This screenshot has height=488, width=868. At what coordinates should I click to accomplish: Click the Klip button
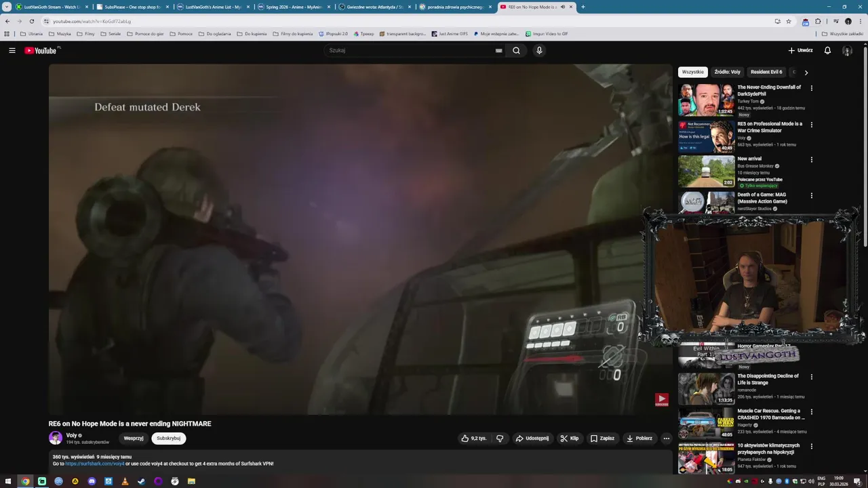coord(570,439)
